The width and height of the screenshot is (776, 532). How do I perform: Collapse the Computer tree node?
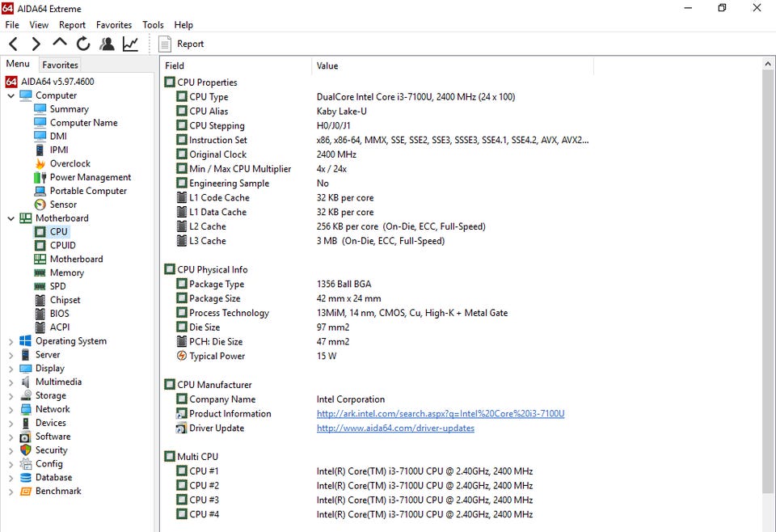click(x=11, y=95)
